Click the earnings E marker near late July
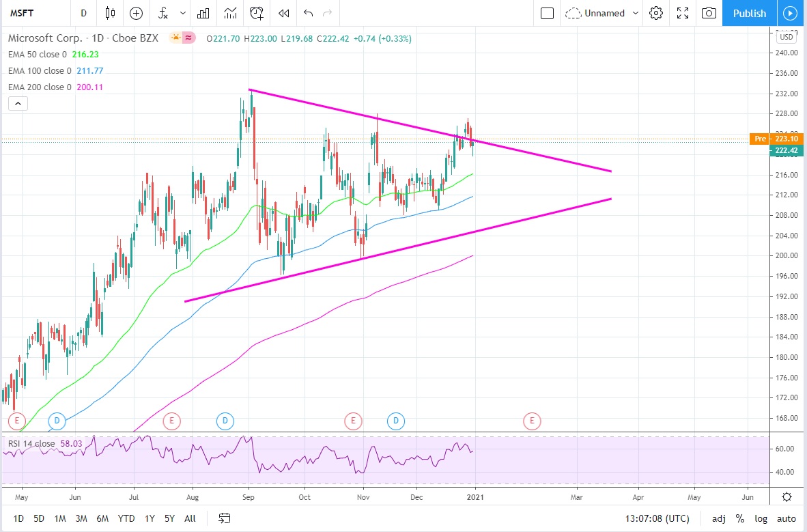Image resolution: width=807 pixels, height=532 pixels. tap(171, 421)
